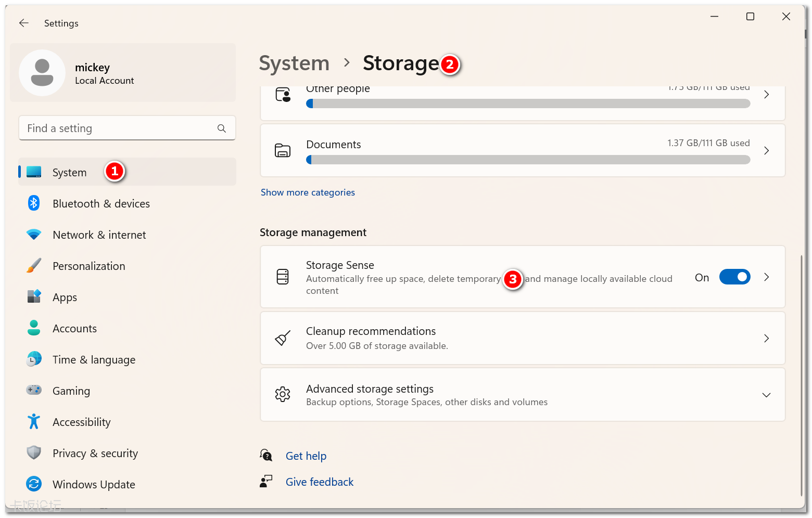Open Personalization settings page

(x=127, y=266)
